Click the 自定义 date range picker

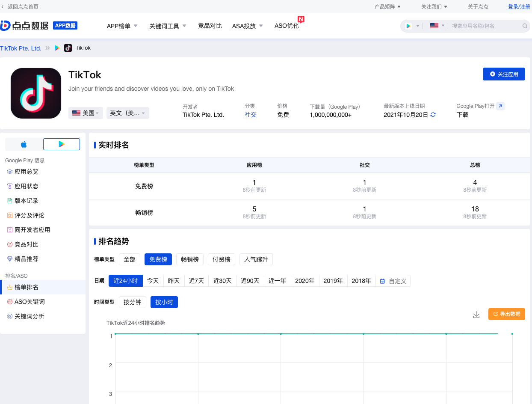pyautogui.click(x=393, y=281)
